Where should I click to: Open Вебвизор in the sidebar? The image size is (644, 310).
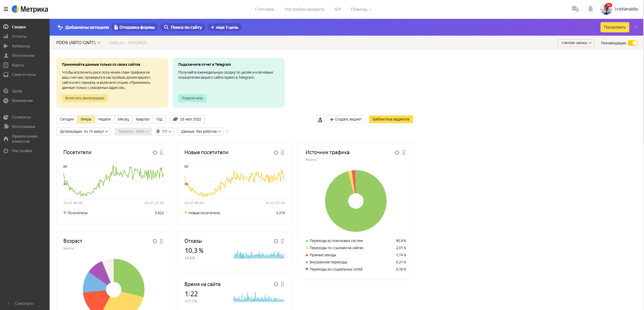click(x=21, y=46)
